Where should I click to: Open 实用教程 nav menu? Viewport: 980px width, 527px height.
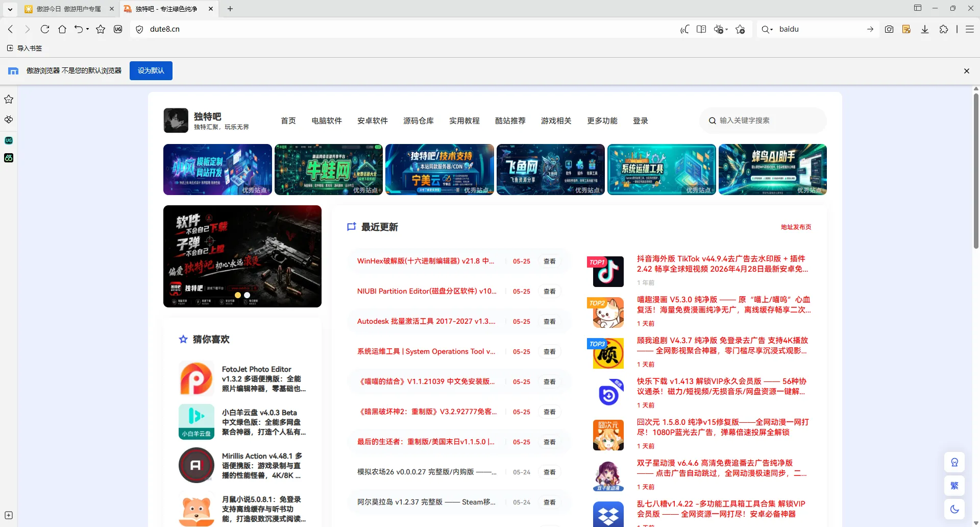(x=464, y=121)
